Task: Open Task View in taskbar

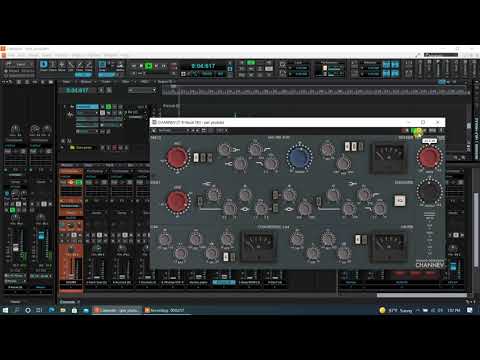Action: pyautogui.click(x=39, y=310)
